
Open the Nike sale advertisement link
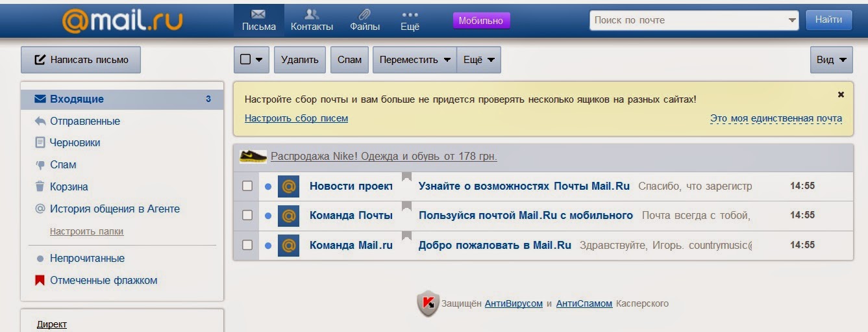(x=384, y=157)
